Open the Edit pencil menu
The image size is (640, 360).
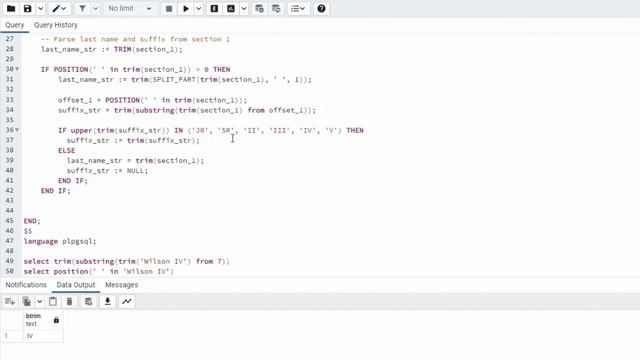coord(60,9)
